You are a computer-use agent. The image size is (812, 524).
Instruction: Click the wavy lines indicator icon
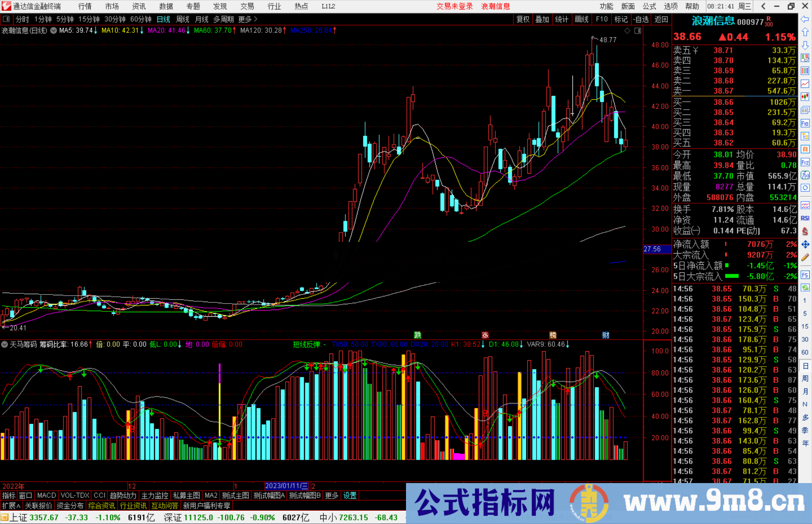click(805, 205)
